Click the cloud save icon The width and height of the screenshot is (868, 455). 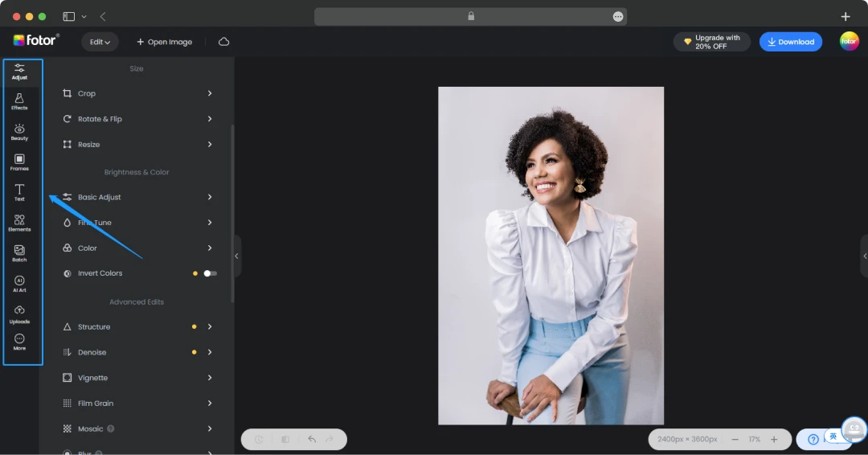point(223,42)
